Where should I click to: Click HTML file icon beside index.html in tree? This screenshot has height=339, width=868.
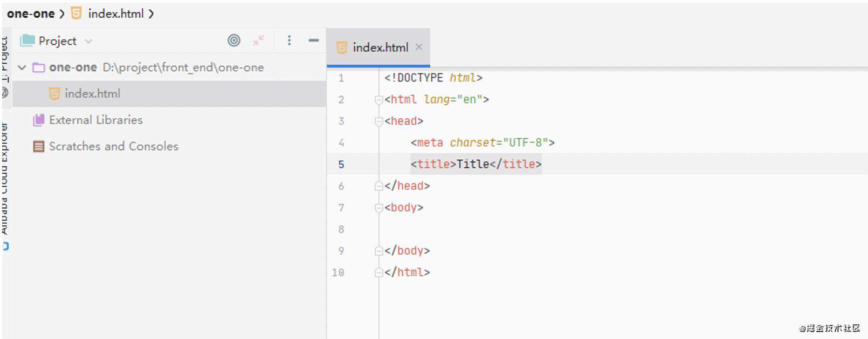(54, 94)
